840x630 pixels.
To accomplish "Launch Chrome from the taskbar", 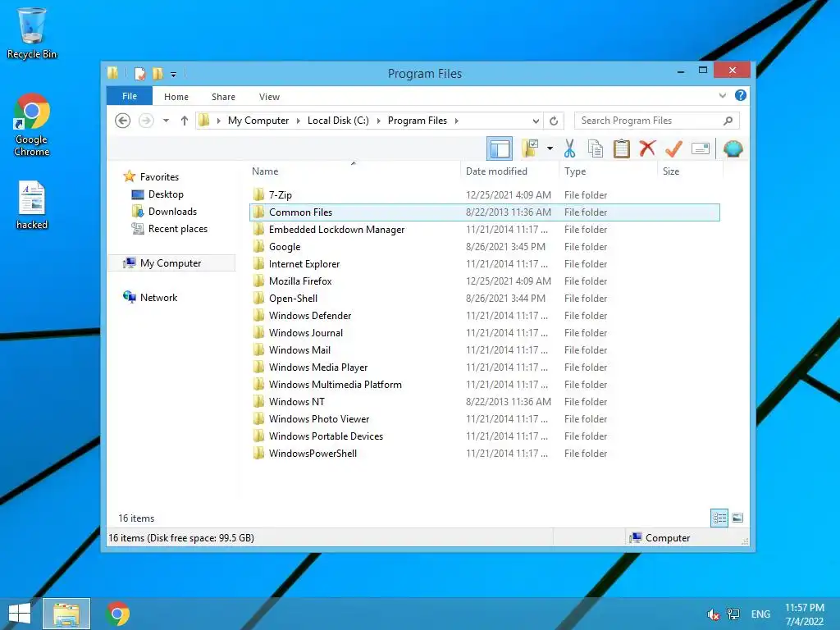I will tap(118, 614).
